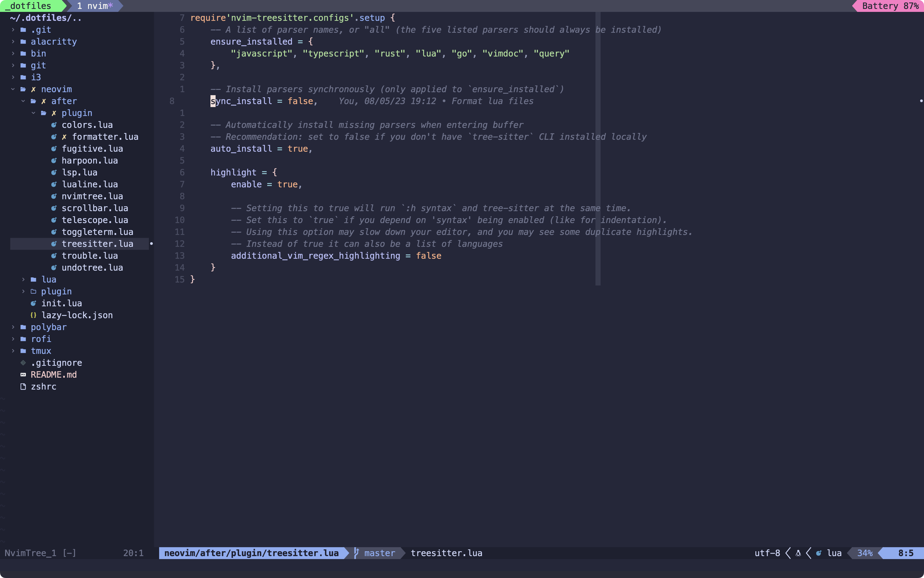Click neovim/after/plugin/treesitter.lua path in statusline

tap(251, 553)
